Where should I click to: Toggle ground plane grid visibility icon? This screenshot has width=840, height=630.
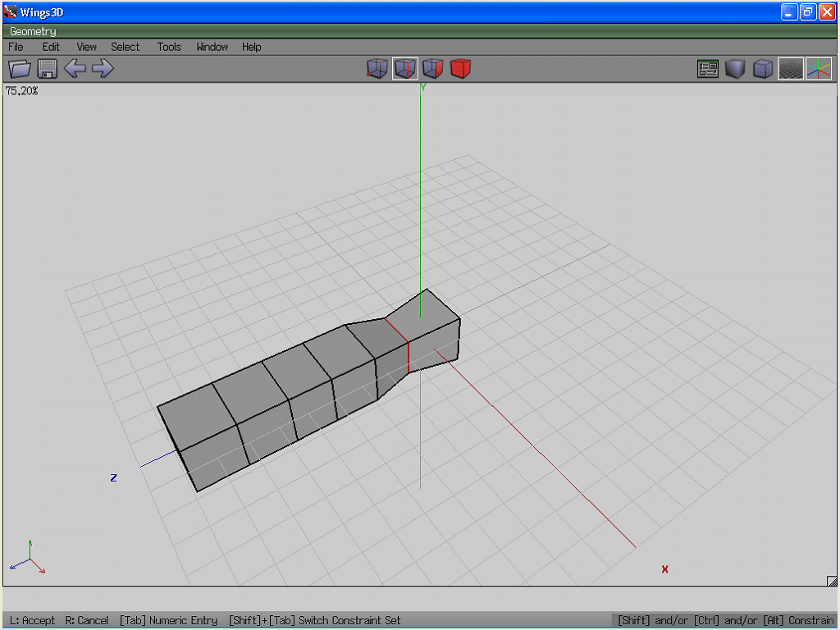pyautogui.click(x=791, y=69)
